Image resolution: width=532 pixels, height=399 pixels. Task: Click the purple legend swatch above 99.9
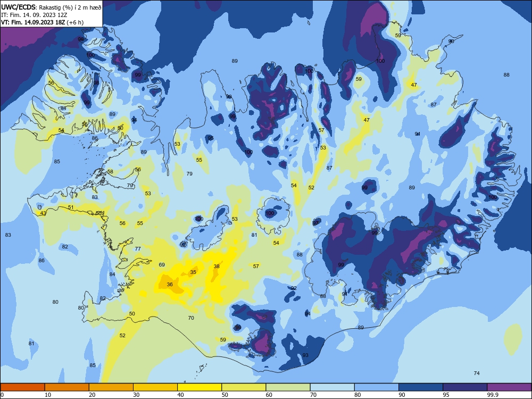[509, 387]
